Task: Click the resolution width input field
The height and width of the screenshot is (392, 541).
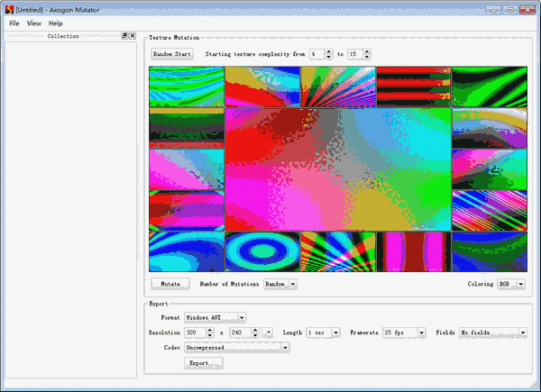Action: [194, 333]
